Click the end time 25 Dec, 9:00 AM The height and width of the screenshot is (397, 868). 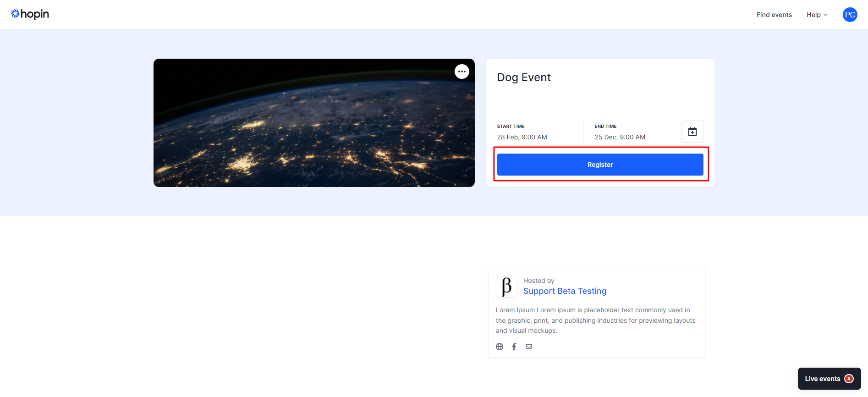click(x=620, y=137)
